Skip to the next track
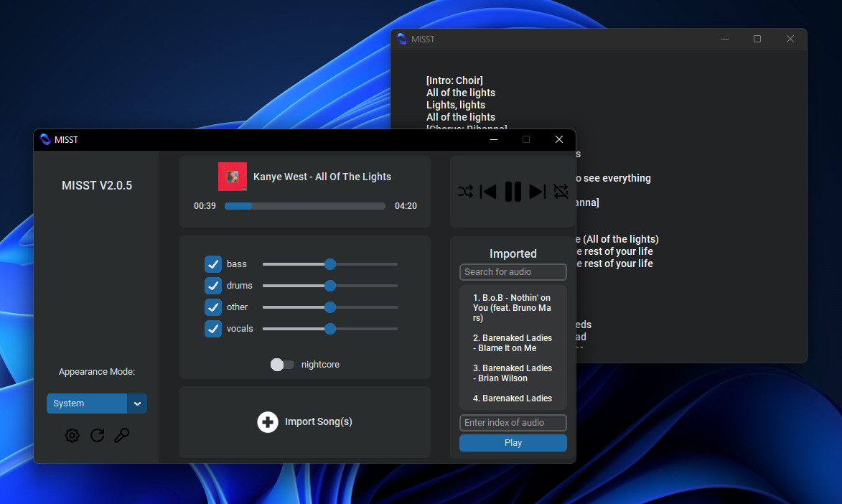 pyautogui.click(x=538, y=191)
